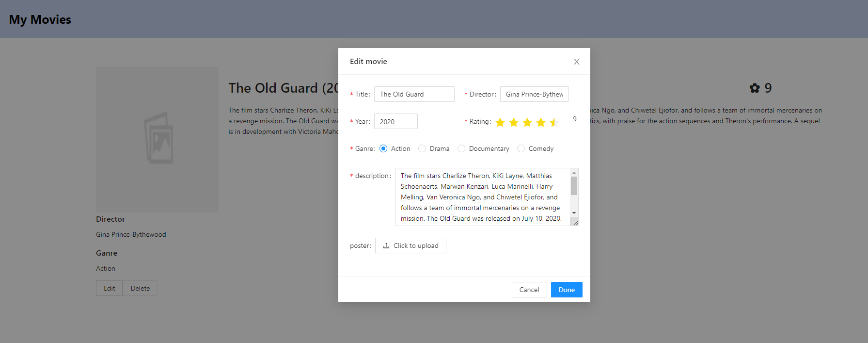This screenshot has height=343, width=868.
Task: Click the Ganre heading on the movie card
Action: pyautogui.click(x=107, y=253)
